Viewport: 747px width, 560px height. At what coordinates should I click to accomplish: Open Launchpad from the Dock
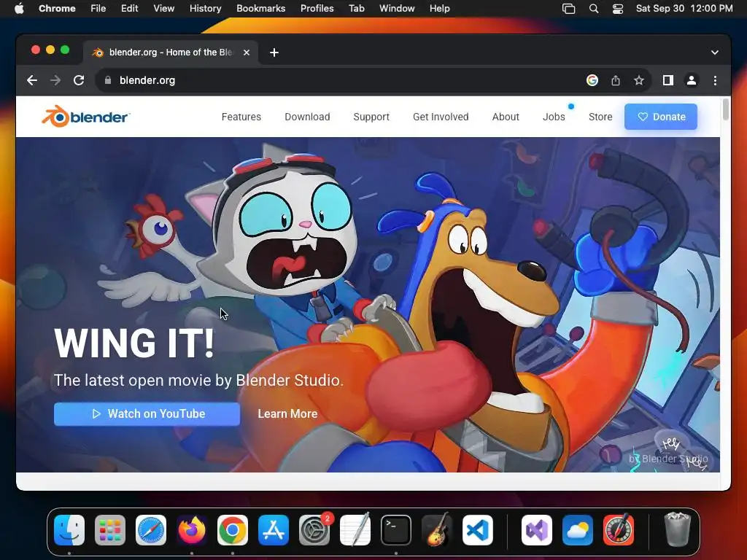pyautogui.click(x=110, y=530)
